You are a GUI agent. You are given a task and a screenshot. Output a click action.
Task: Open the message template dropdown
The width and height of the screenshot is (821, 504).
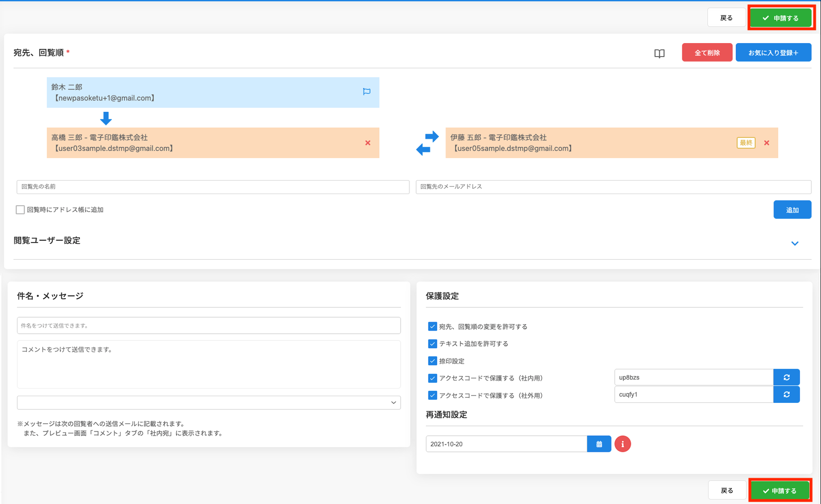tap(209, 402)
